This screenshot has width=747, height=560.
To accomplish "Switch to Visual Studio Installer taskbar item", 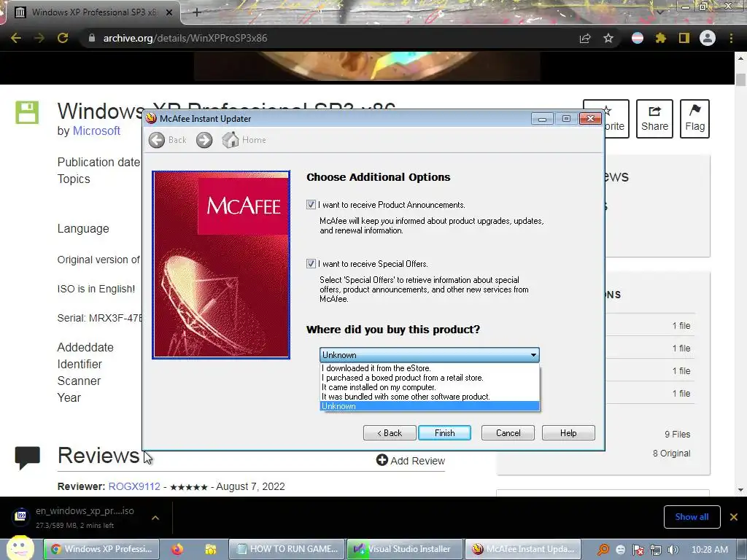I will (405, 549).
